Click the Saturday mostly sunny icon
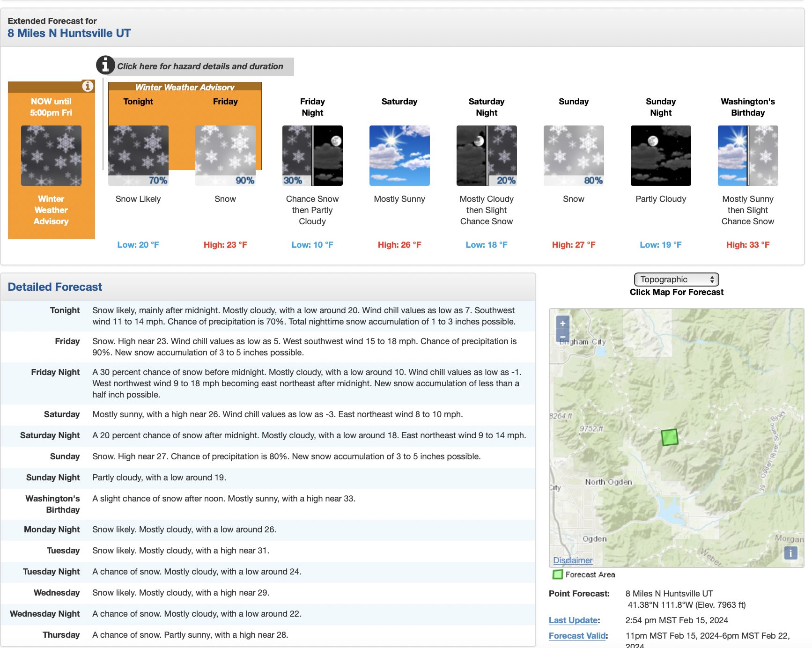 coord(399,155)
